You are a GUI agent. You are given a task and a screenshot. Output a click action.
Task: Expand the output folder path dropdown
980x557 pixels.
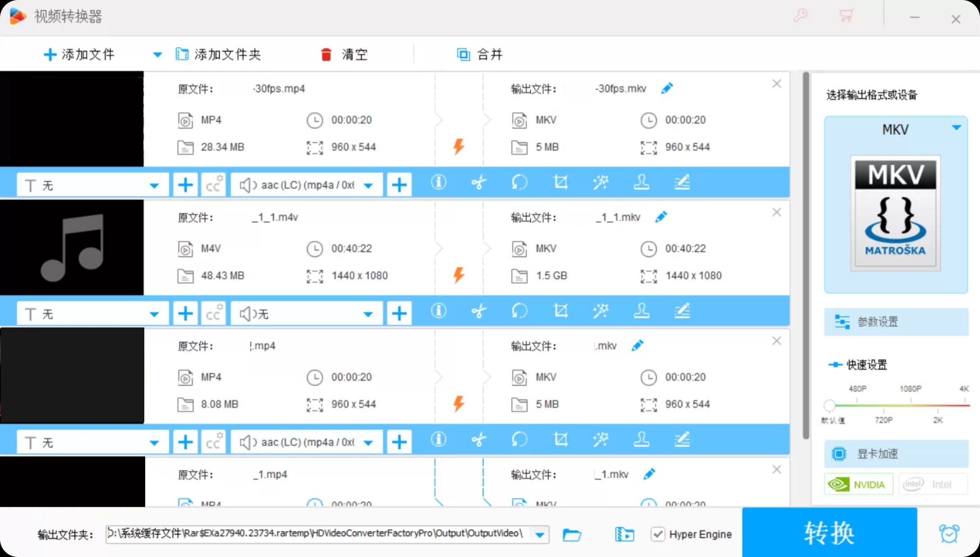click(x=540, y=535)
